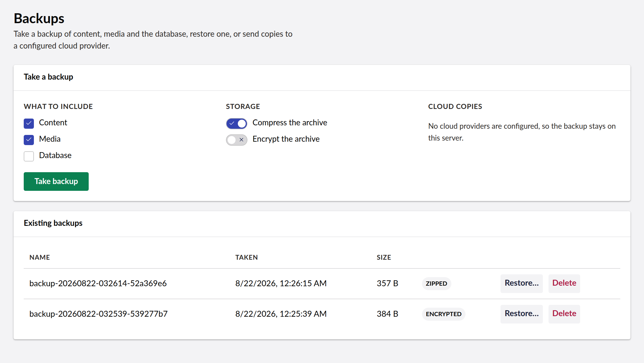Click the Content label
This screenshot has height=363, width=644.
[x=53, y=123]
